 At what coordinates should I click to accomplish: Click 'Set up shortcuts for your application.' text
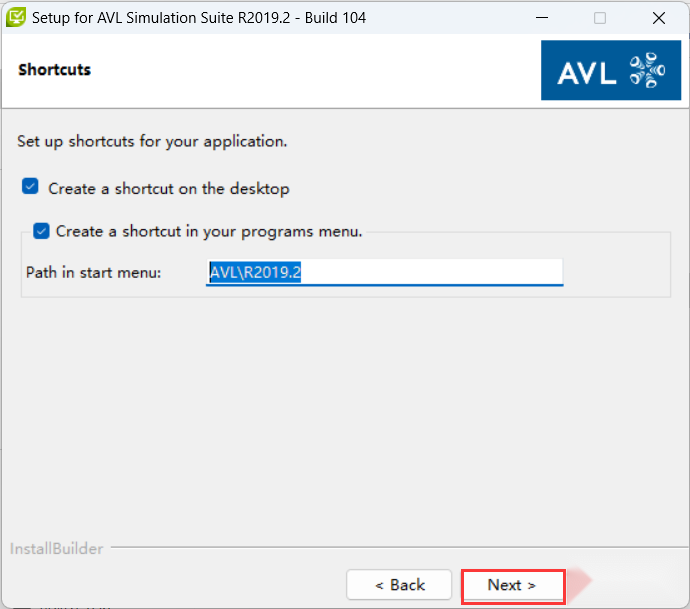click(x=152, y=142)
